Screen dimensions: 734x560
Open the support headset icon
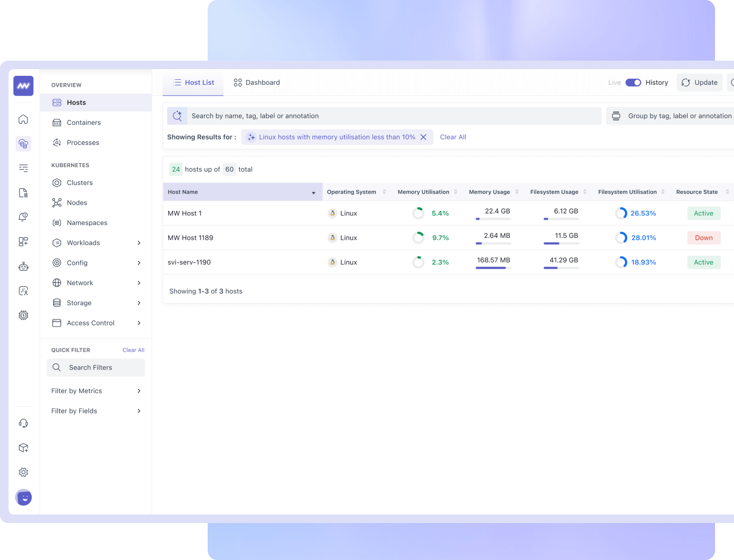23,423
